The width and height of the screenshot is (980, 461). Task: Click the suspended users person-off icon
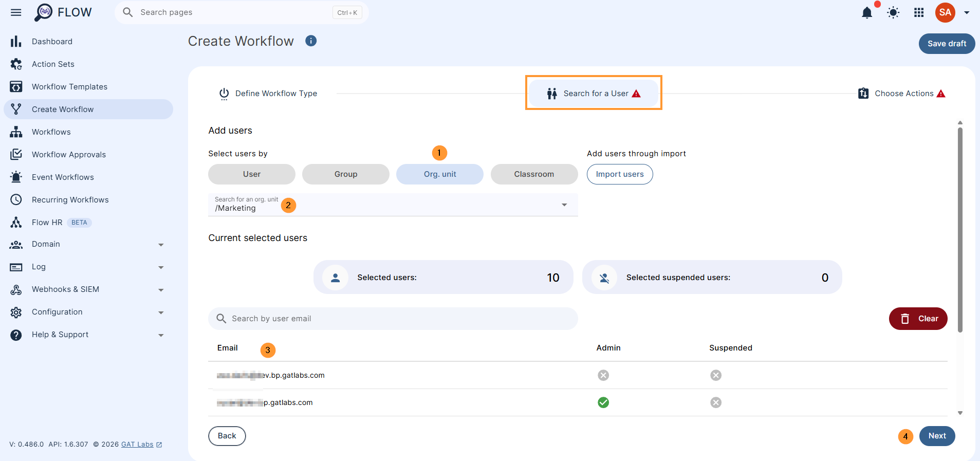(x=604, y=278)
